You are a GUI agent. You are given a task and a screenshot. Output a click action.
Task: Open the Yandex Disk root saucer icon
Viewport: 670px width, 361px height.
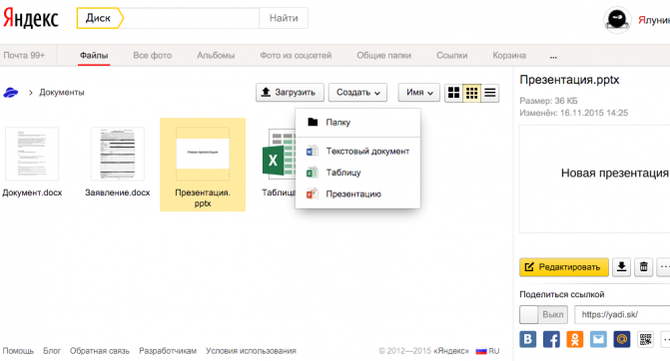(11, 92)
